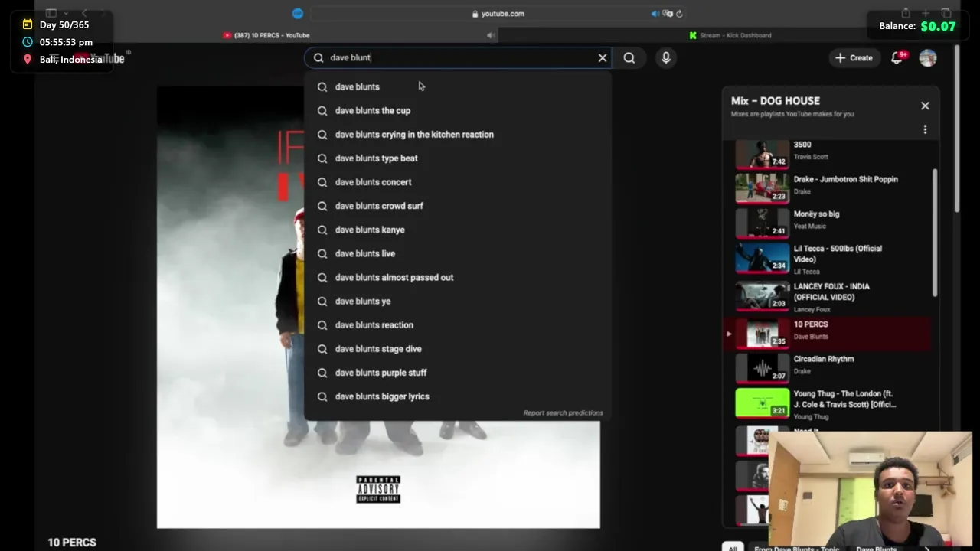
Task: Click the search icon next to "dave blunts kanye"
Action: (322, 230)
